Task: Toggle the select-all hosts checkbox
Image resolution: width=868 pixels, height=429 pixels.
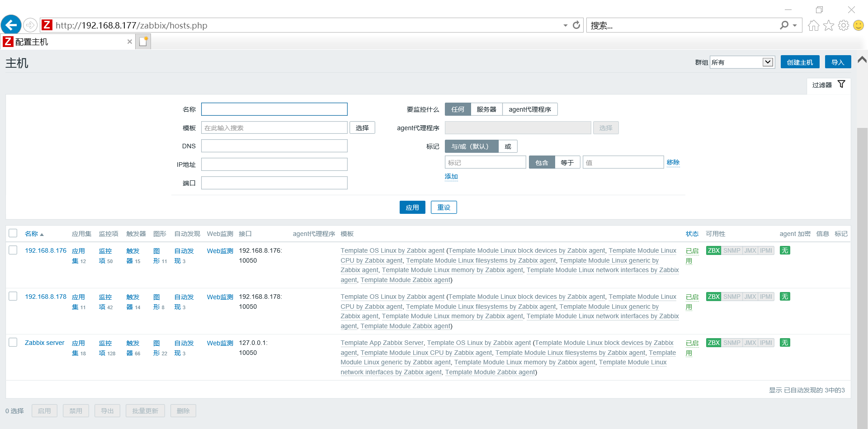Action: (13, 233)
